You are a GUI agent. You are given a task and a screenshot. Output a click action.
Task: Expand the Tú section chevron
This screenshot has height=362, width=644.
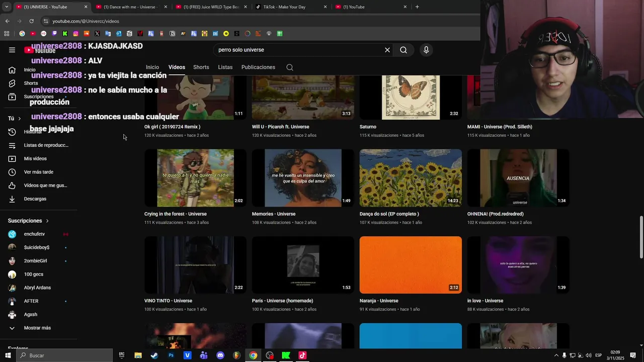coord(20,119)
